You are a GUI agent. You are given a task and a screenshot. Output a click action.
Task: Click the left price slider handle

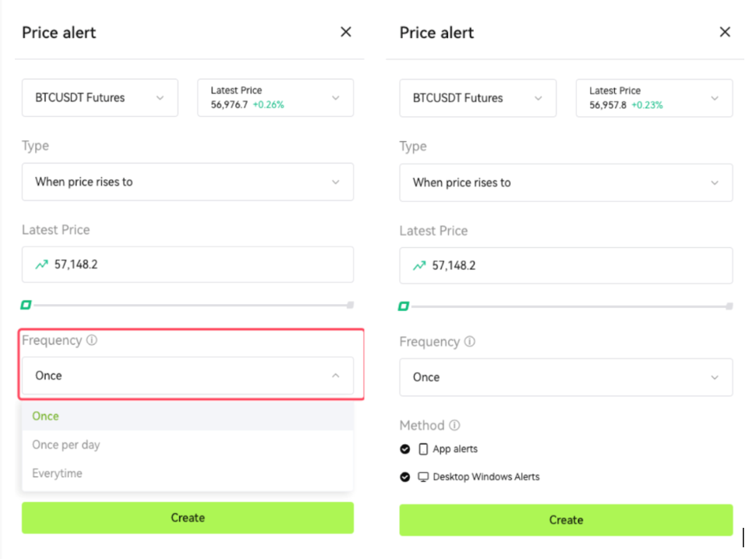coord(26,305)
